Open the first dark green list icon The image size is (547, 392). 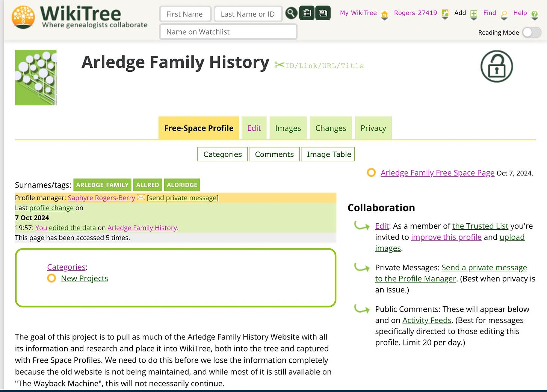tap(307, 13)
